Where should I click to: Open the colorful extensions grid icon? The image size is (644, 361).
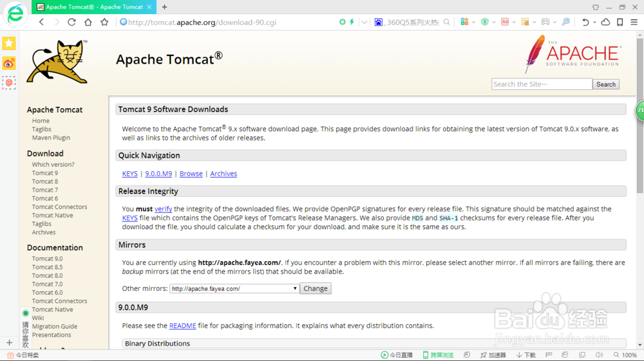(x=464, y=22)
